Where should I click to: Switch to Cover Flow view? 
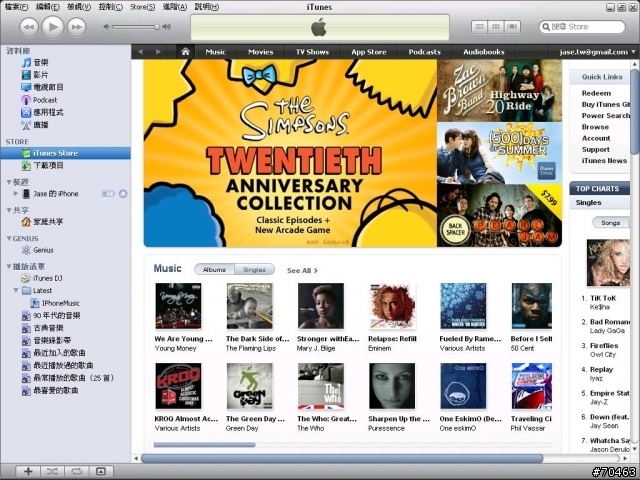(x=512, y=27)
